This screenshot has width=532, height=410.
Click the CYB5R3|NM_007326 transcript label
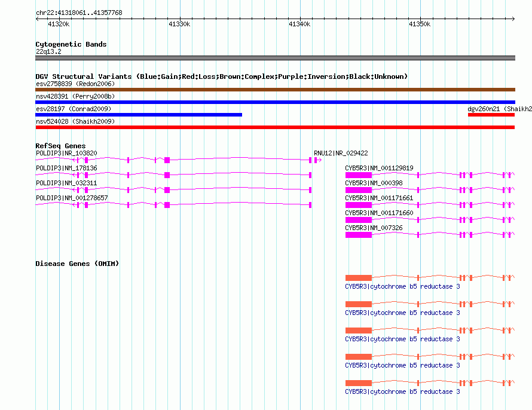coord(374,228)
